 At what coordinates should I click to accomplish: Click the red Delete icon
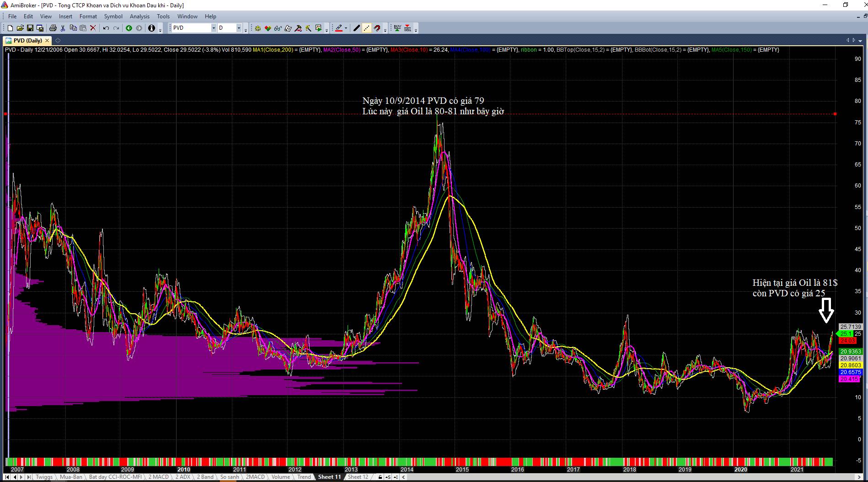(x=93, y=28)
